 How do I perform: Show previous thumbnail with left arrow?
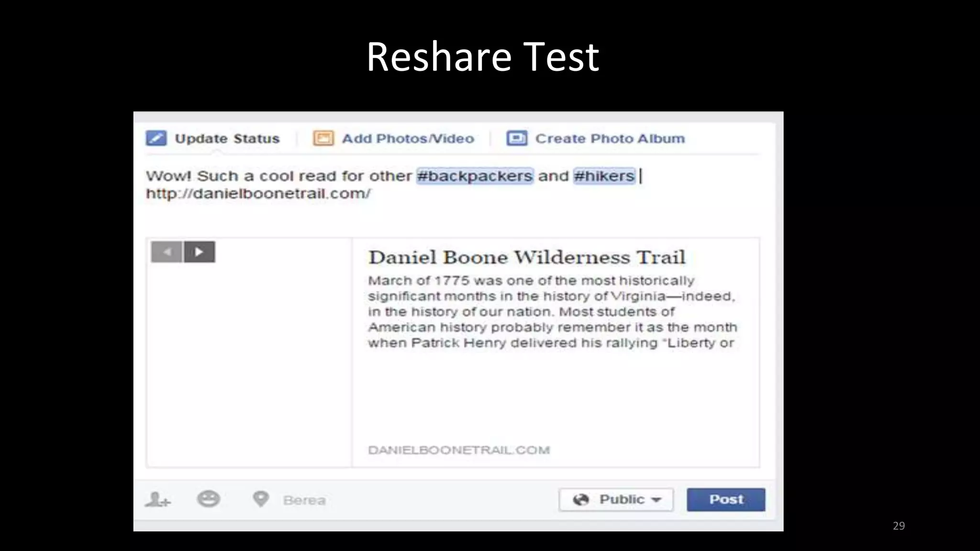click(x=167, y=252)
